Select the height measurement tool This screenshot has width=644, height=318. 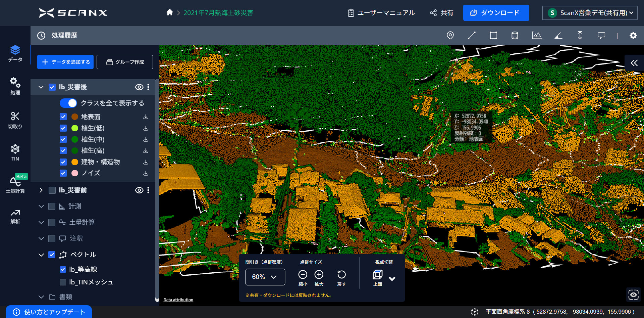pos(580,35)
